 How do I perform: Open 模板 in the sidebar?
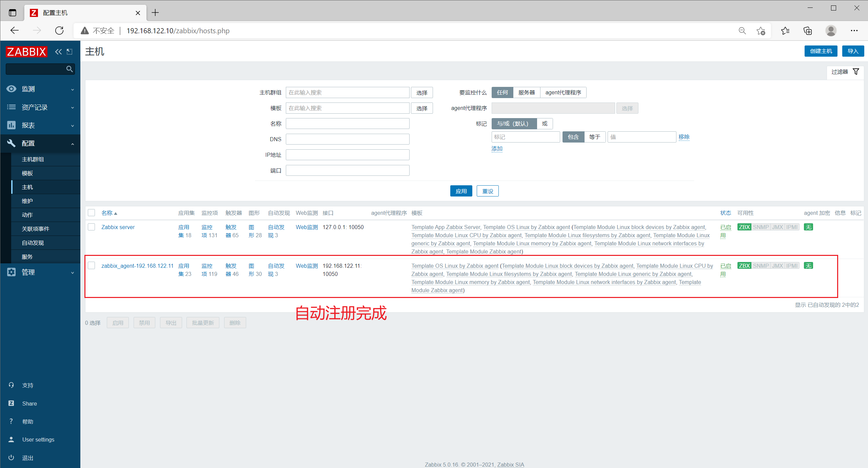27,173
